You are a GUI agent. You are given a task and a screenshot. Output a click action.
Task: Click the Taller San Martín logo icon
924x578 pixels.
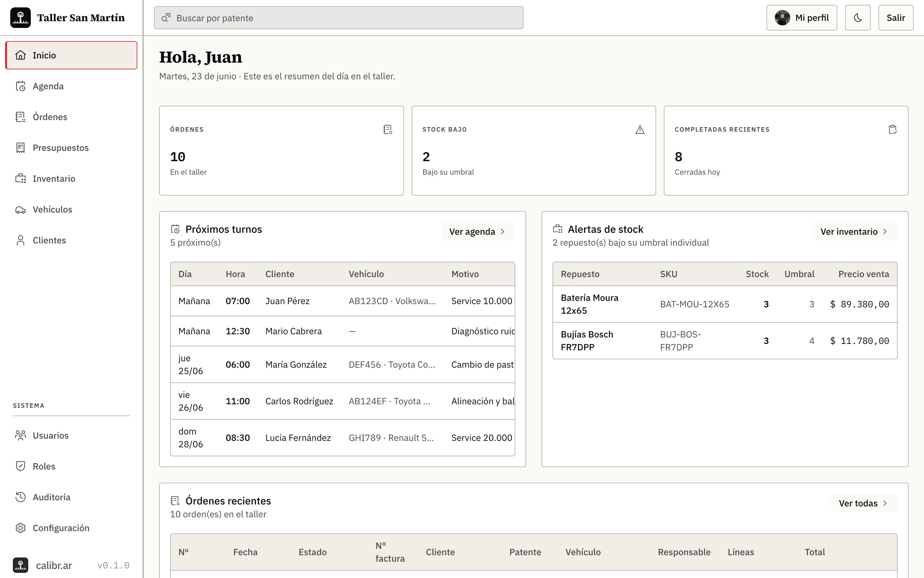pyautogui.click(x=20, y=18)
